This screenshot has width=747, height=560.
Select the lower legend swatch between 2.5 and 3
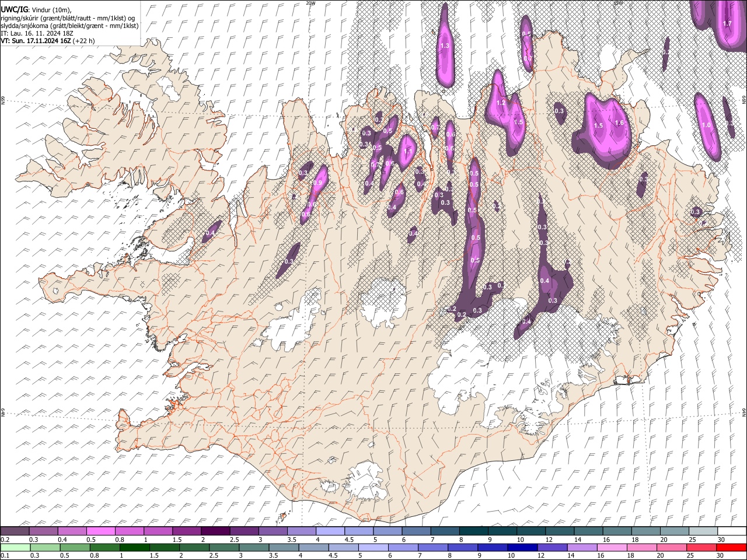224,547
